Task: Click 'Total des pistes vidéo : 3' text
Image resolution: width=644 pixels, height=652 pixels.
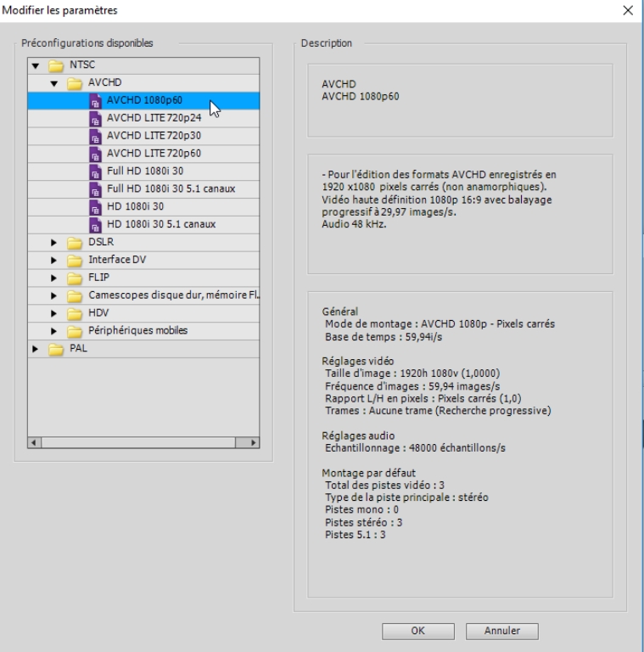Action: [x=384, y=486]
